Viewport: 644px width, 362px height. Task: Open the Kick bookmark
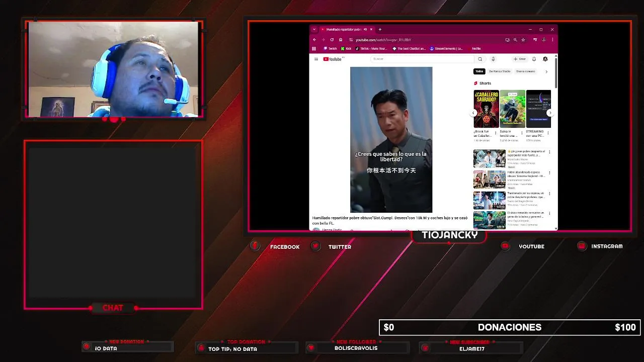pyautogui.click(x=346, y=49)
